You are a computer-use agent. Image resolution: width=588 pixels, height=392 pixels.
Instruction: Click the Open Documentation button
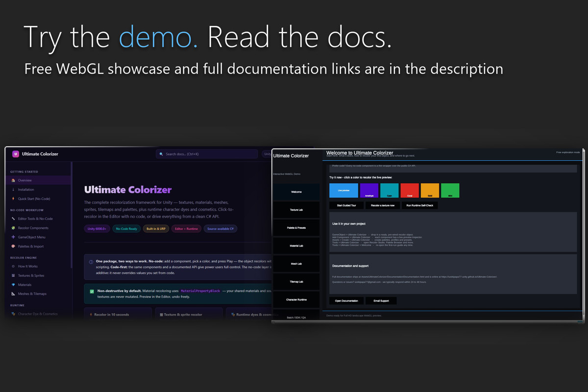pyautogui.click(x=346, y=301)
